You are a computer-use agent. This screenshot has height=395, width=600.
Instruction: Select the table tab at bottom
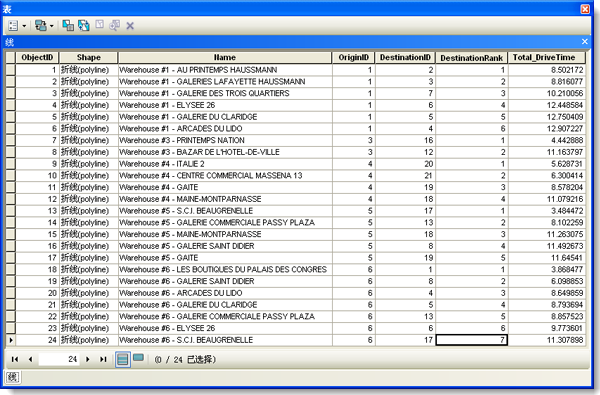13,377
